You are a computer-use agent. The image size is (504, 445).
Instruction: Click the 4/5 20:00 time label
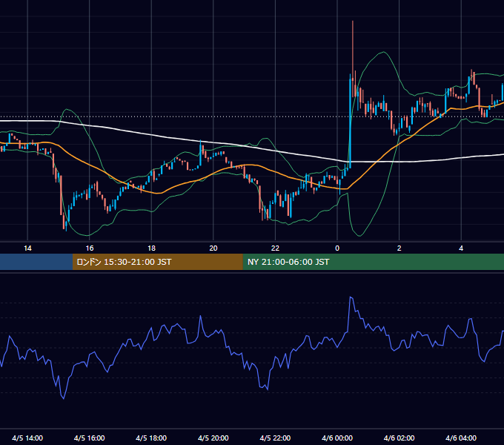coord(213,438)
